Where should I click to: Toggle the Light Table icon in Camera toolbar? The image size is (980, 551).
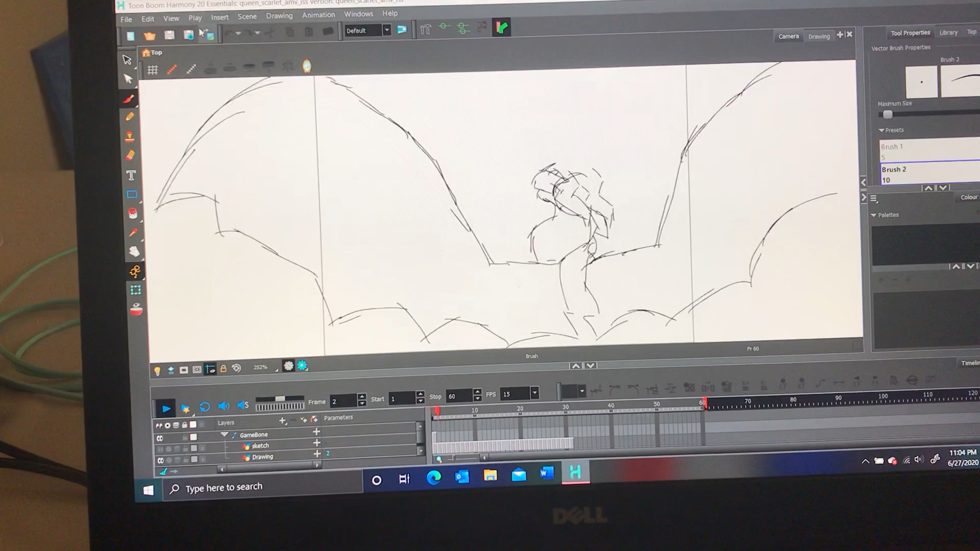307,66
